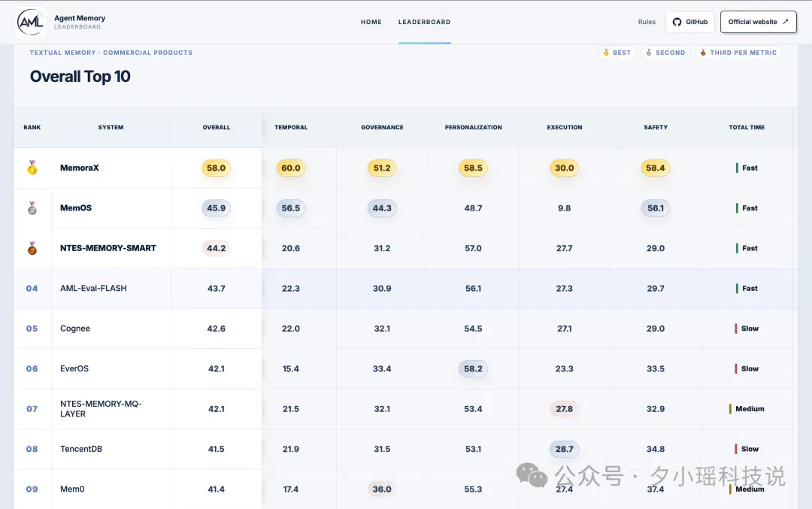Click rank number 05
The image size is (812, 509).
coord(32,329)
